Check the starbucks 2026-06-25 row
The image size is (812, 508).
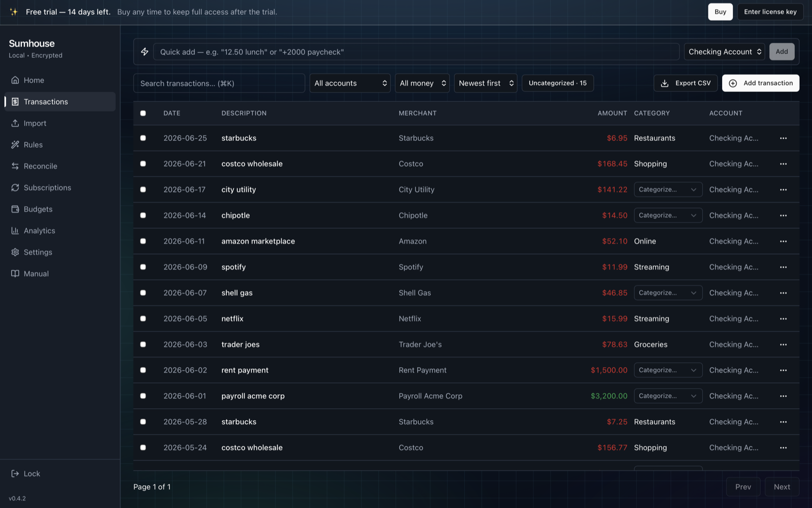tap(143, 138)
